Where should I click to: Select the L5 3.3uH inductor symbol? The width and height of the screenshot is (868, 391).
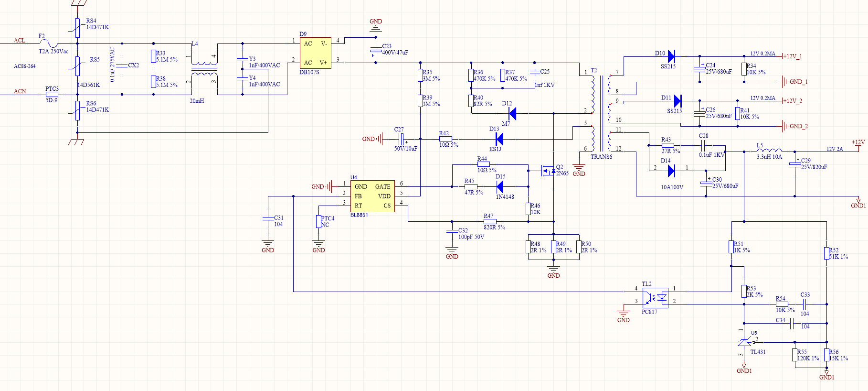(x=769, y=150)
